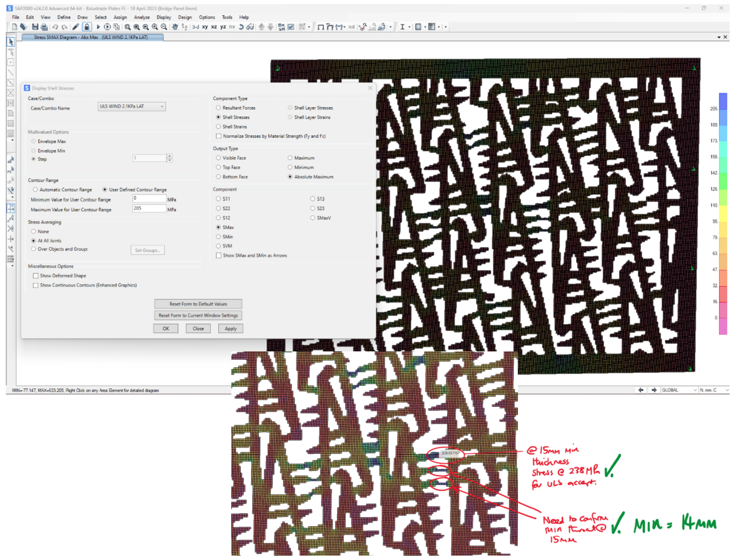Select the Pan hand tool
733x560 pixels.
pyautogui.click(x=175, y=27)
